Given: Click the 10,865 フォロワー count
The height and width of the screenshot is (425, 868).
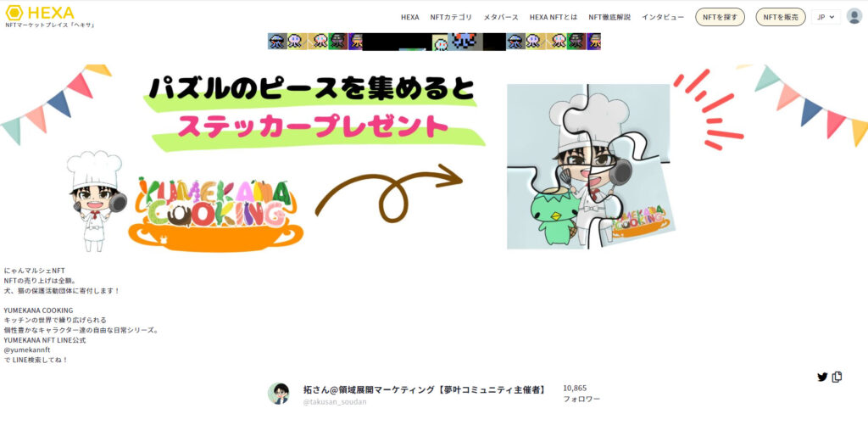Looking at the screenshot, I should pyautogui.click(x=581, y=394).
